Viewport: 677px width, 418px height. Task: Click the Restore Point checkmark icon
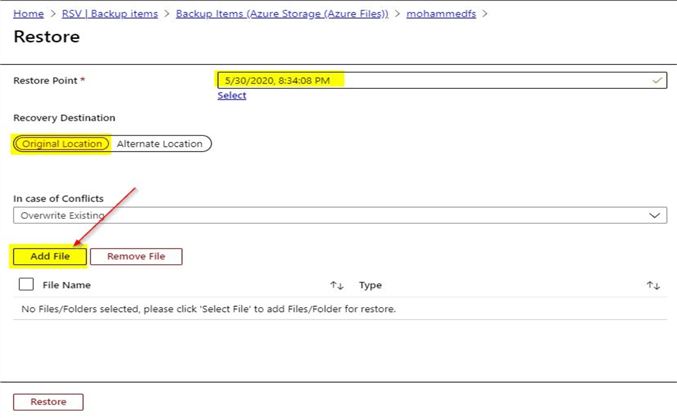(x=657, y=80)
